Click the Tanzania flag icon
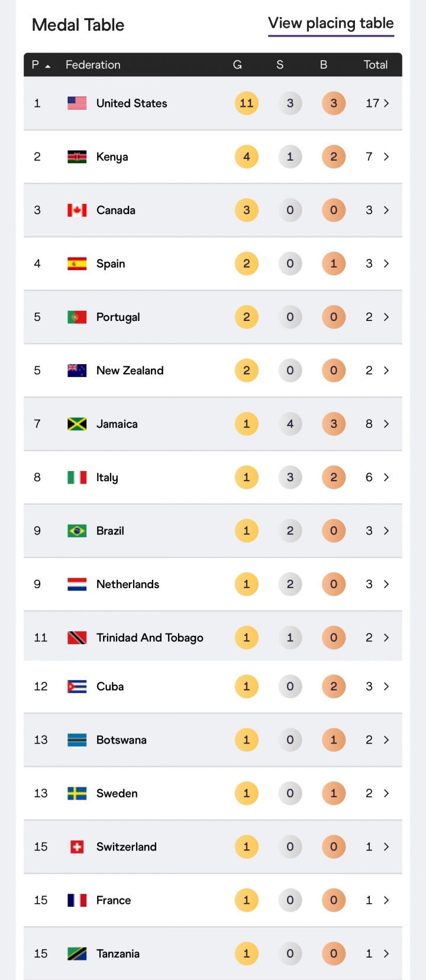Viewport: 426px width, 980px height. click(77, 953)
